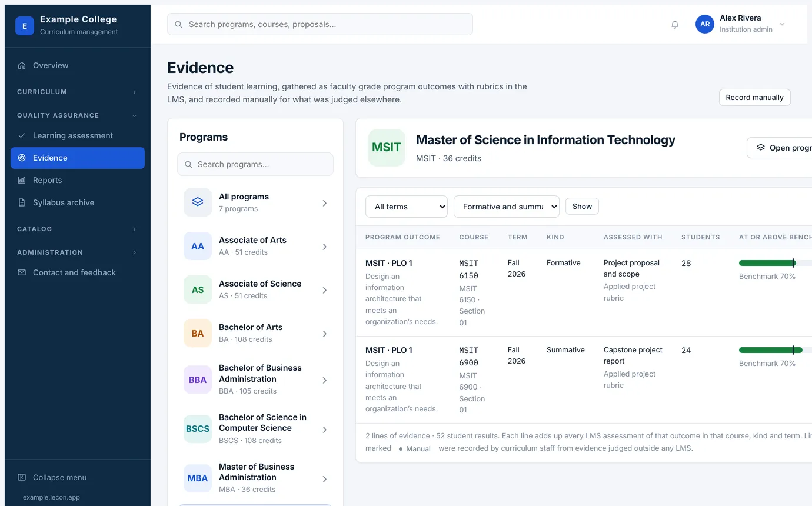Click Capstone project report text
The image size is (812, 506).
coord(633,355)
